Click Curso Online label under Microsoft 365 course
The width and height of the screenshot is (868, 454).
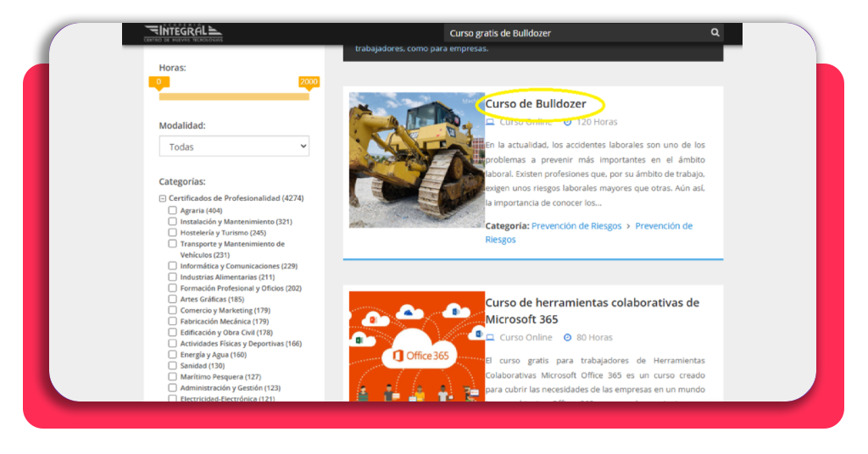[526, 337]
